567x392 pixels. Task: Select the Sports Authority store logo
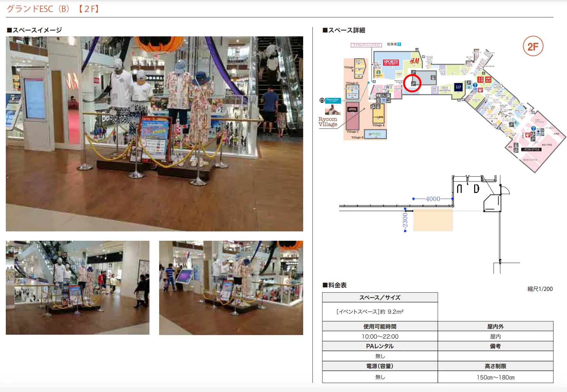pyautogui.click(x=391, y=62)
